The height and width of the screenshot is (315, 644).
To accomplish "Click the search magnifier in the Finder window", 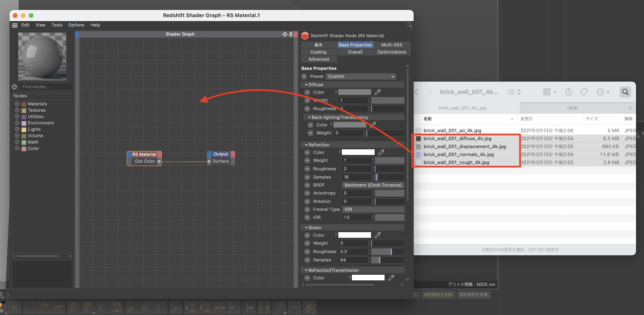I will tap(625, 92).
